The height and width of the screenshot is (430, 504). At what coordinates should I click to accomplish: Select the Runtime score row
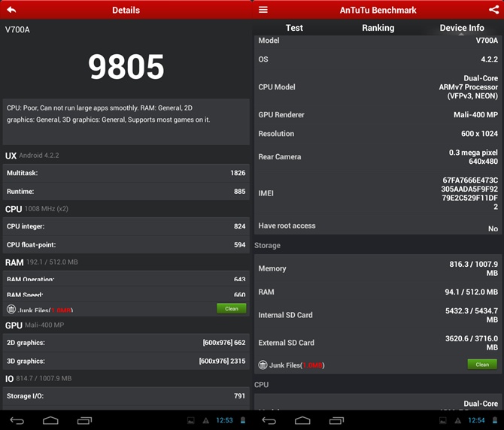click(x=126, y=192)
